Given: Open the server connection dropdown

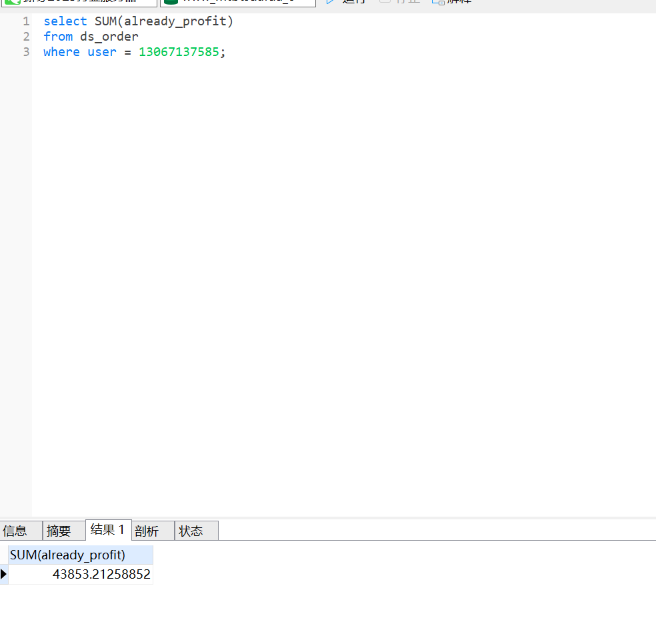Looking at the screenshot, I should 80,3.
